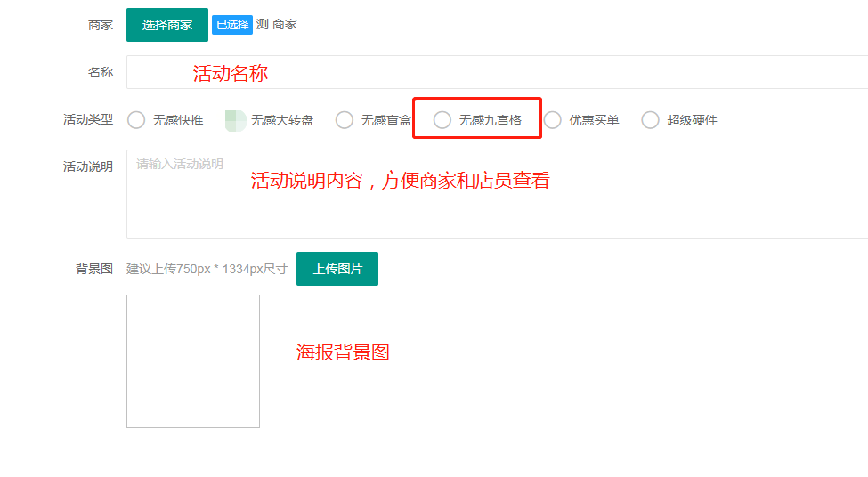Click the 上传图片 button
The width and height of the screenshot is (868, 477).
[337, 269]
